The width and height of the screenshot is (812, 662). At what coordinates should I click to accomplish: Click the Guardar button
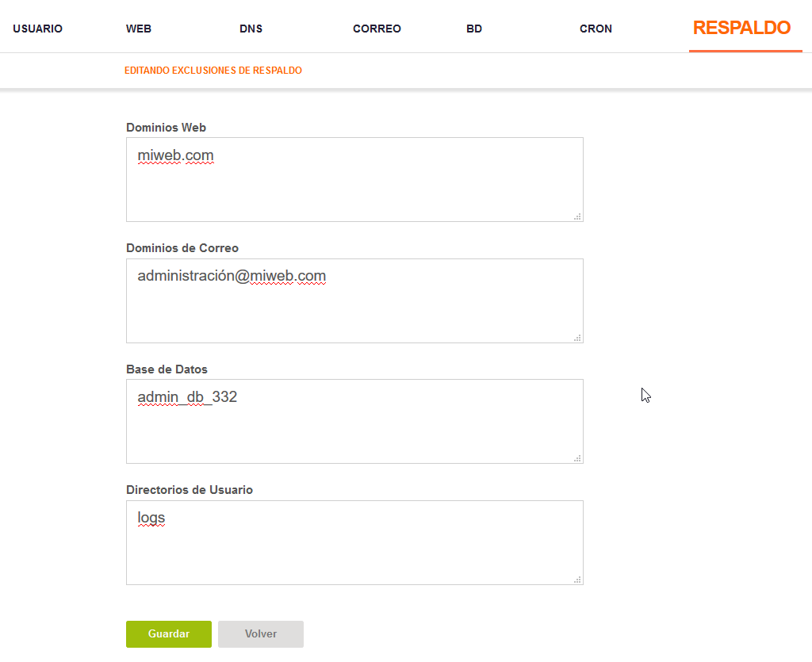[x=169, y=634]
